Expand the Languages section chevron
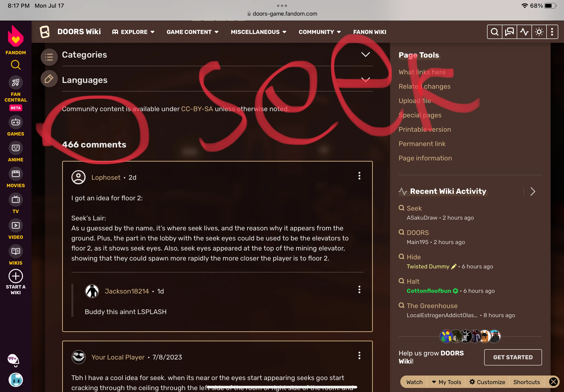 365,80
